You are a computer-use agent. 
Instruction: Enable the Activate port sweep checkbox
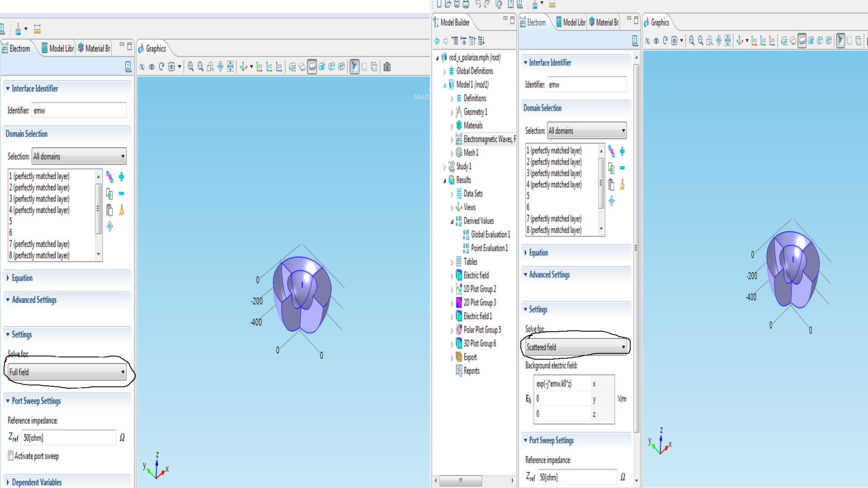[10, 456]
